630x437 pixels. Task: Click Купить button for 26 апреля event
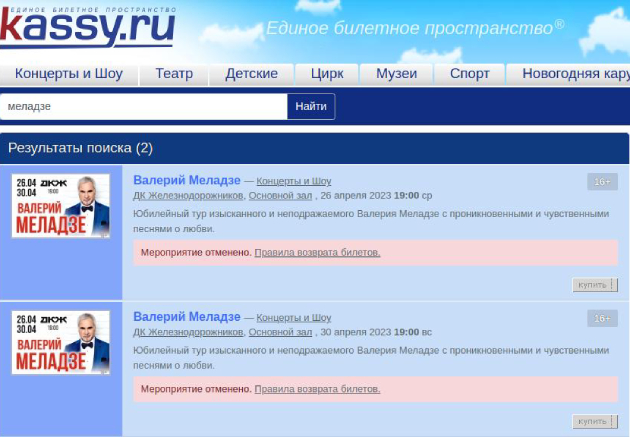tap(595, 285)
